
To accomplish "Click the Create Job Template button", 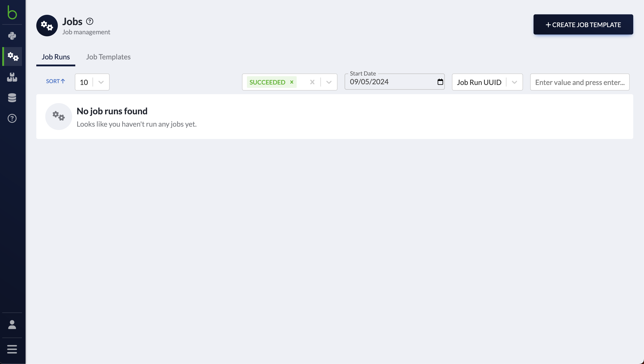I will (583, 24).
